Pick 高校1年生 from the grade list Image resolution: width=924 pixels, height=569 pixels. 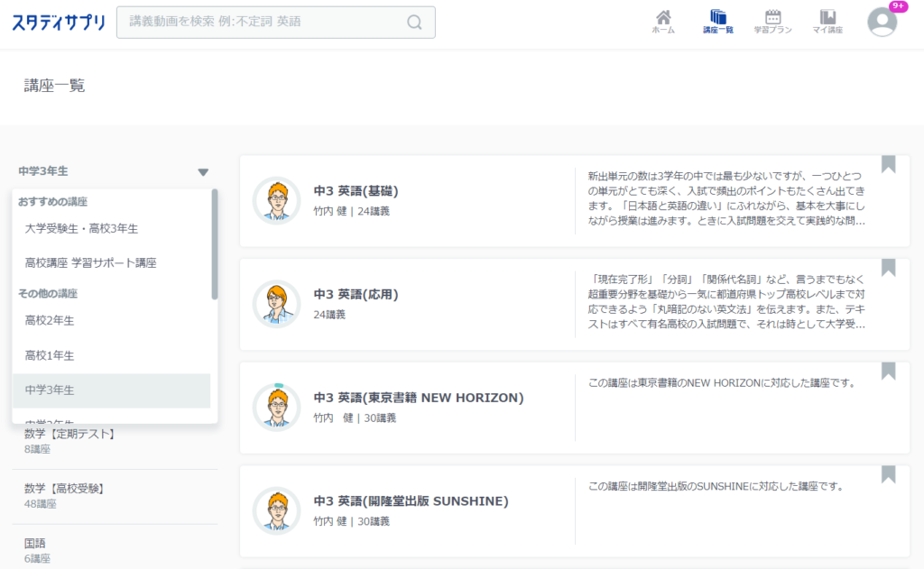pyautogui.click(x=50, y=355)
